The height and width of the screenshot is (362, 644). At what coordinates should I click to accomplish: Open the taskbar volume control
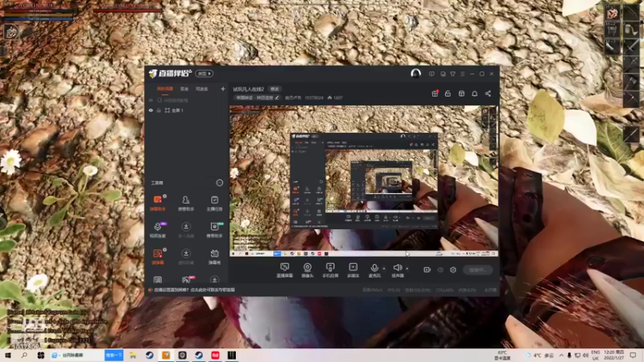pos(585,355)
